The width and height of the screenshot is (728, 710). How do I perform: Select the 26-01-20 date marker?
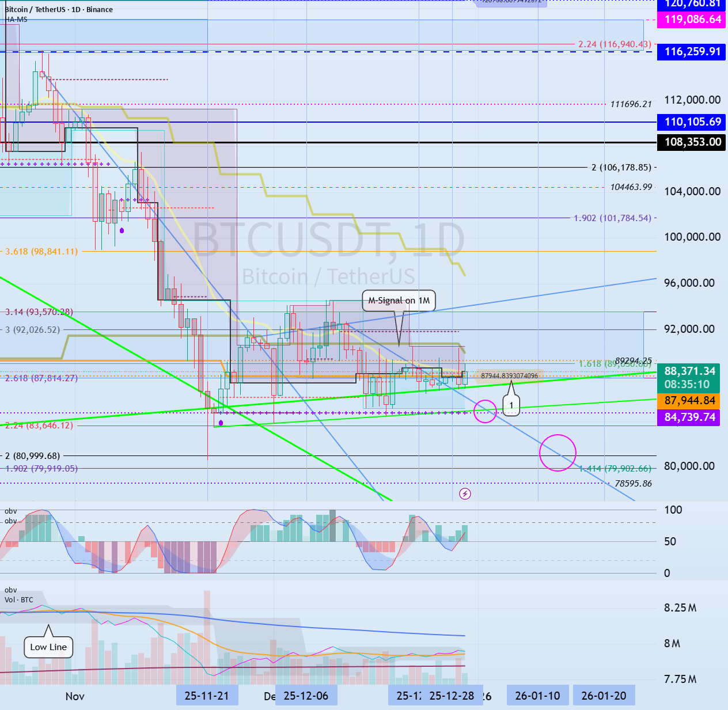[604, 696]
